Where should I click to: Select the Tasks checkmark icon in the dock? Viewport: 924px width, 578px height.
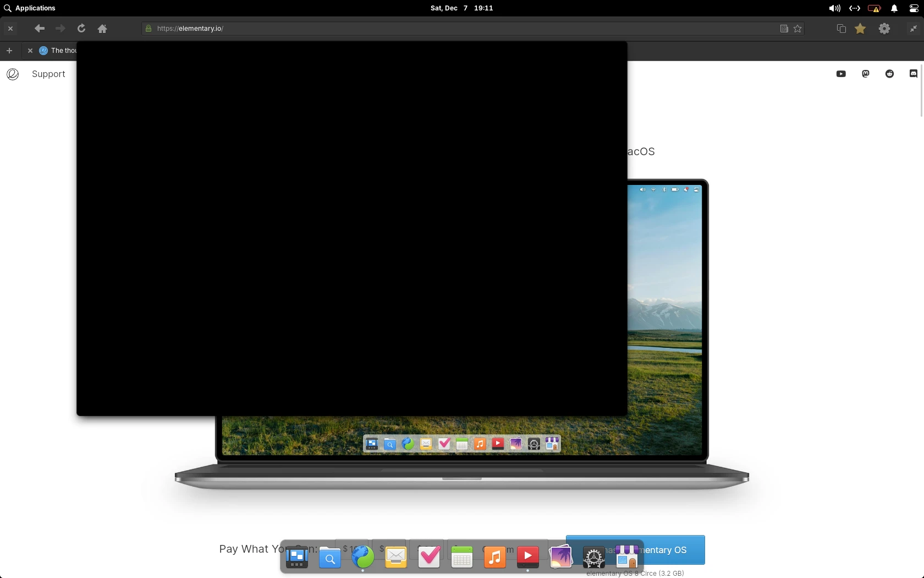click(429, 557)
